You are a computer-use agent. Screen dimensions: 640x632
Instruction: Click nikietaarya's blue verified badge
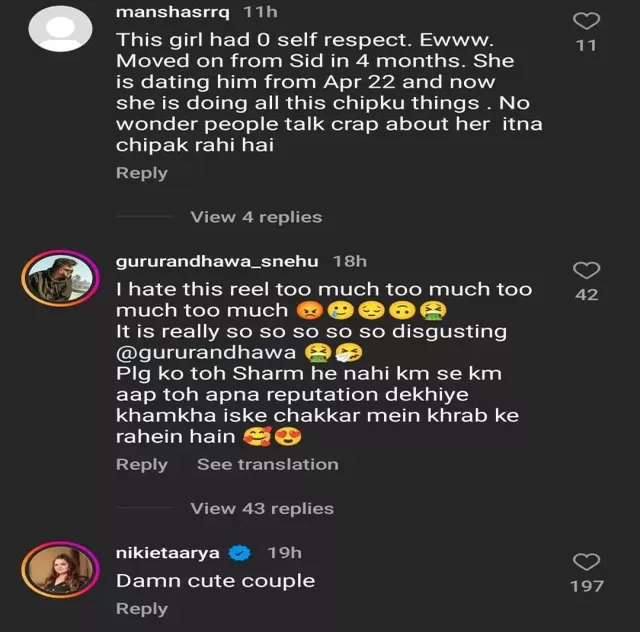point(239,553)
